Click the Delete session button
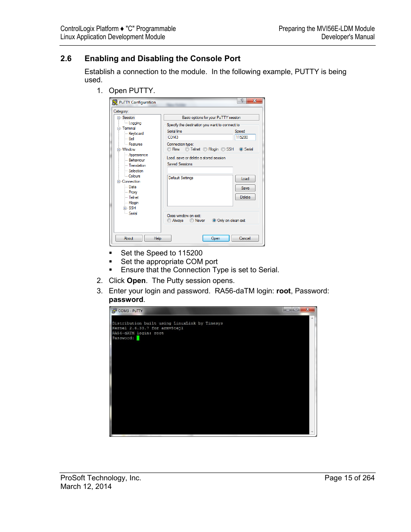The height and width of the screenshot is (532, 411). (x=245, y=197)
